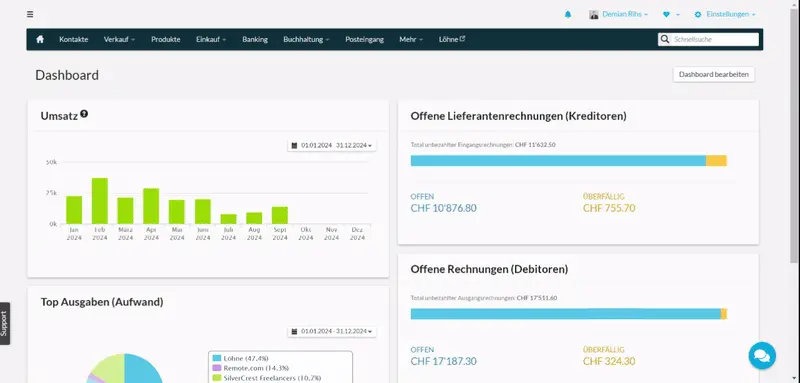
Task: Click the Sept 2024 revenue bar
Action: [280, 215]
